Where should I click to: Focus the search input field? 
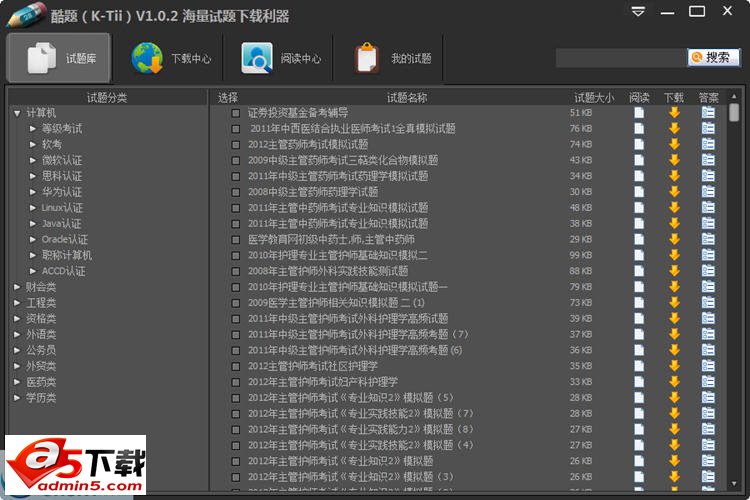tap(621, 58)
